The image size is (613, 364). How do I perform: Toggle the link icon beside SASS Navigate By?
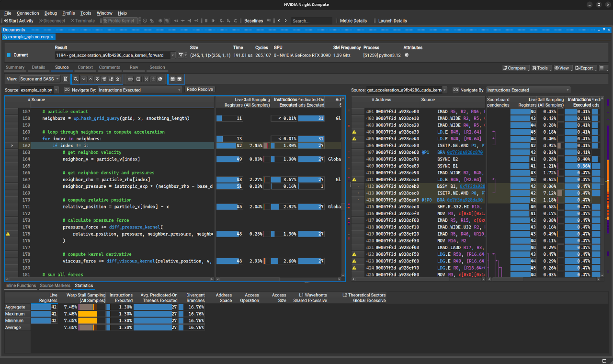(456, 90)
